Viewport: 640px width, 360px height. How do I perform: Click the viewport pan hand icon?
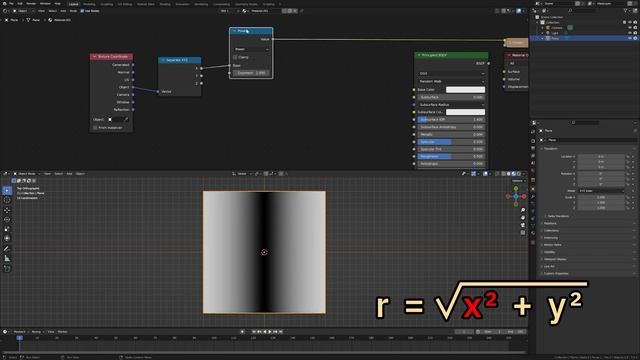click(523, 218)
